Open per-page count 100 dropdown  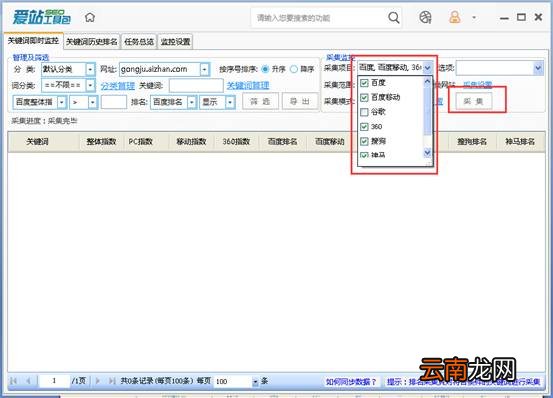(255, 382)
